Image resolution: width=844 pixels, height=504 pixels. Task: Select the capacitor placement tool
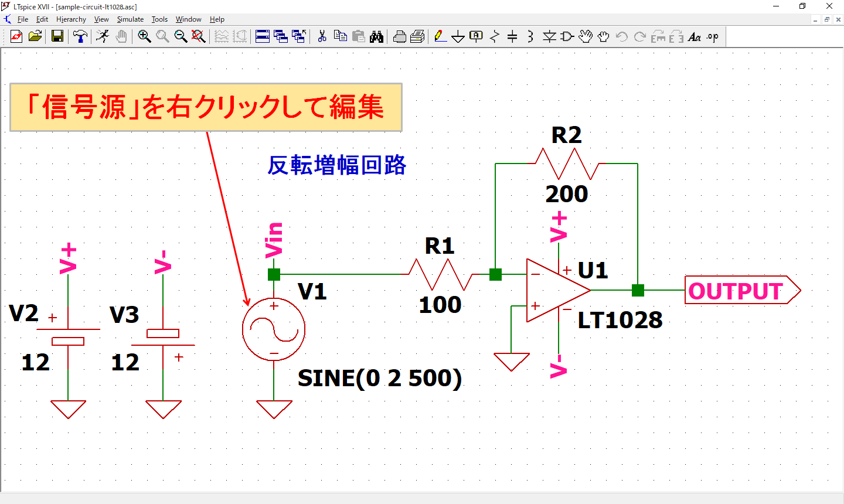tap(512, 36)
